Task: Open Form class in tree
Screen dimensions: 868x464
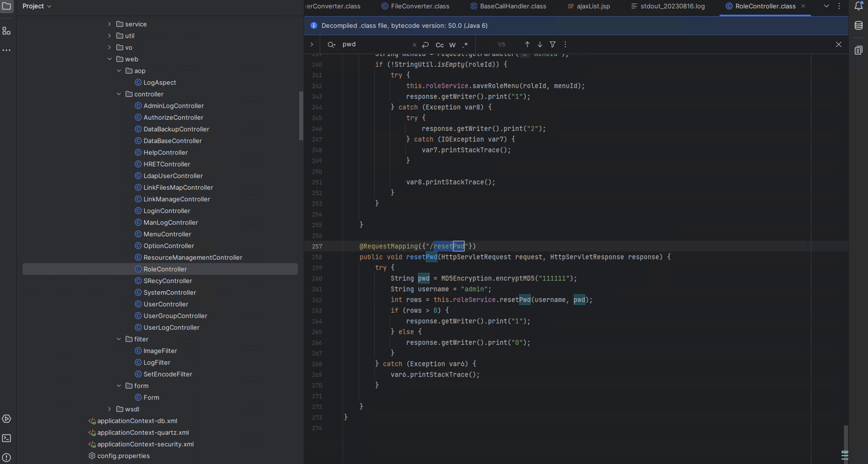Action: [151, 397]
